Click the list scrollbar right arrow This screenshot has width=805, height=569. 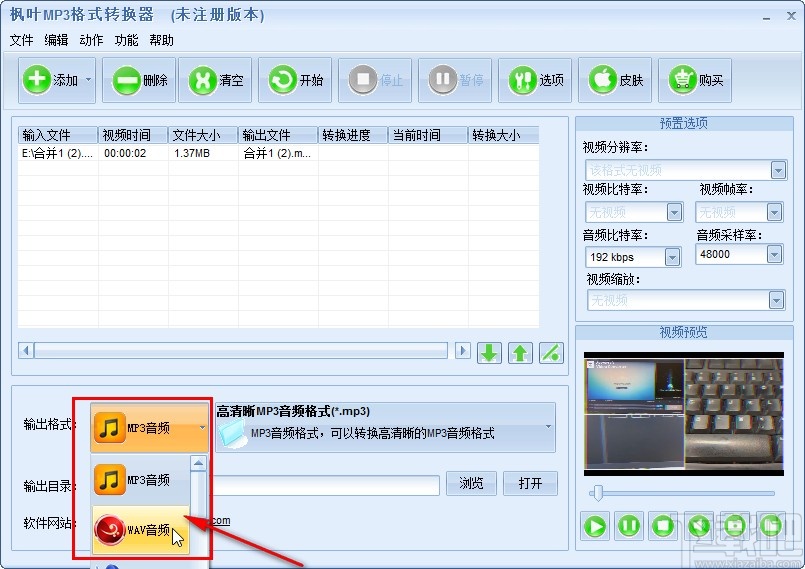(462, 351)
